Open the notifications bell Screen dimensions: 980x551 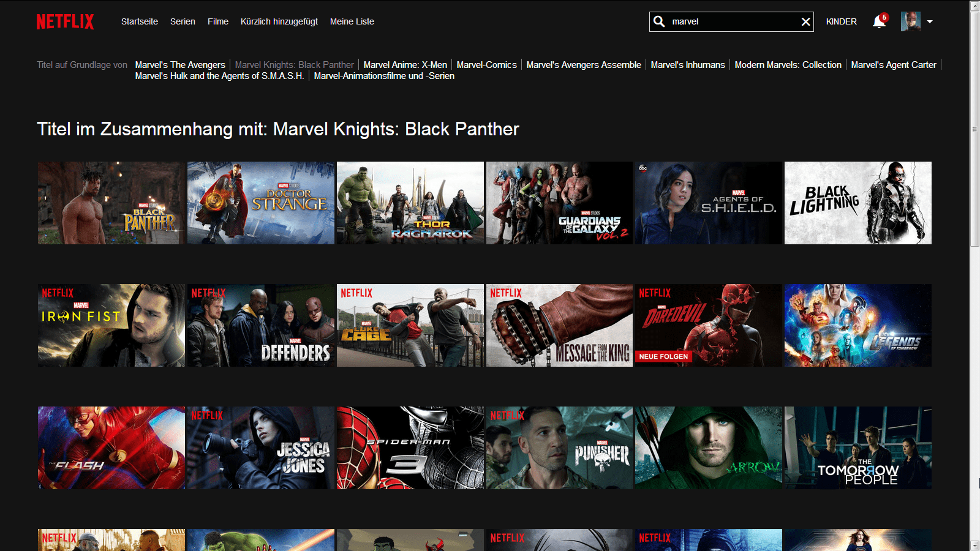tap(879, 21)
